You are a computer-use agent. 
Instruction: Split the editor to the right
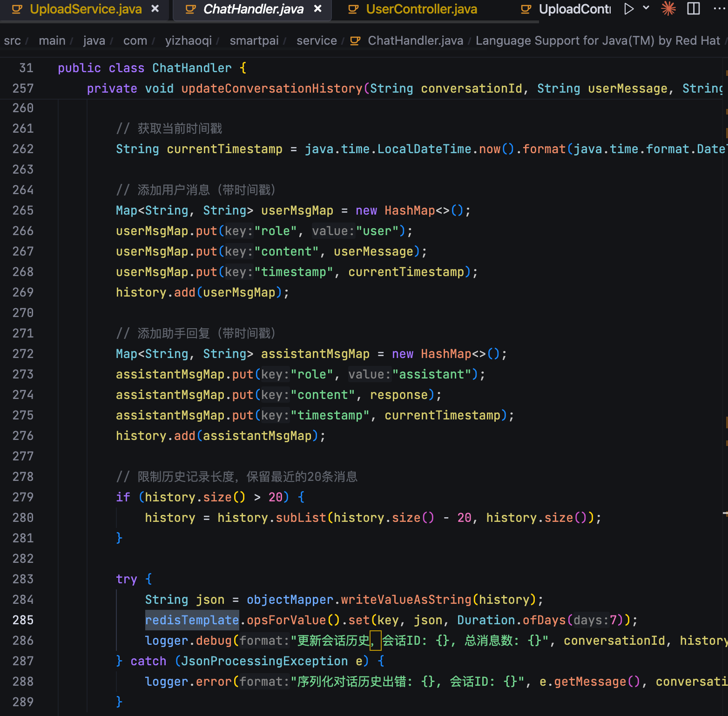coord(694,8)
